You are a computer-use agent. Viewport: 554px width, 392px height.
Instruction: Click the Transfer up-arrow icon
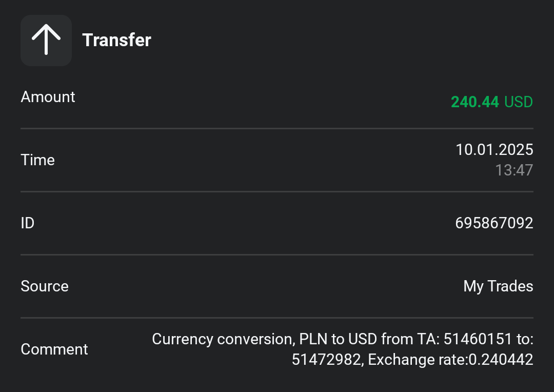[46, 41]
